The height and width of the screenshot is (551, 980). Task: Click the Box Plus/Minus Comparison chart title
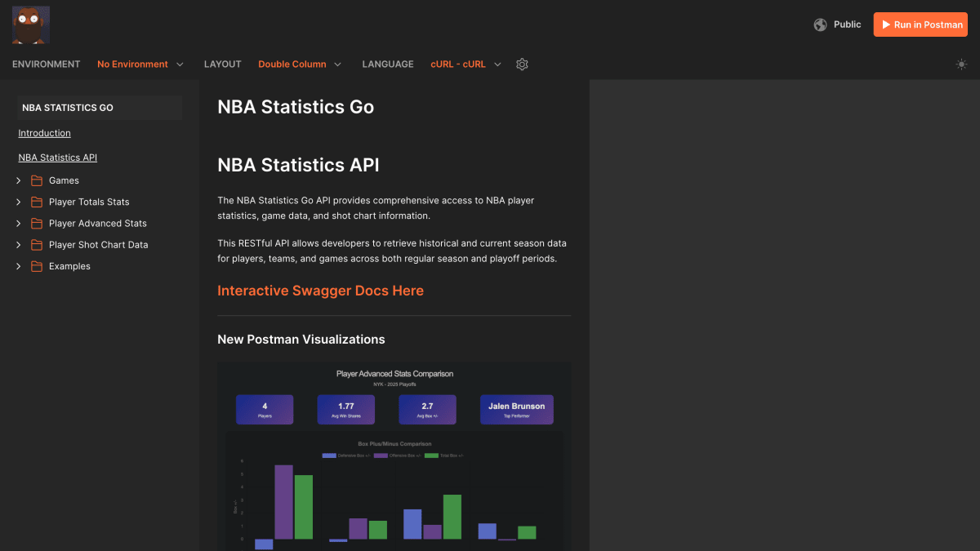pos(394,444)
